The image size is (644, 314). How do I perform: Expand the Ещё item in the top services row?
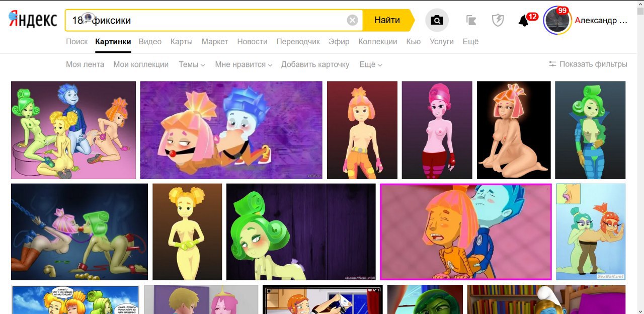(x=470, y=42)
